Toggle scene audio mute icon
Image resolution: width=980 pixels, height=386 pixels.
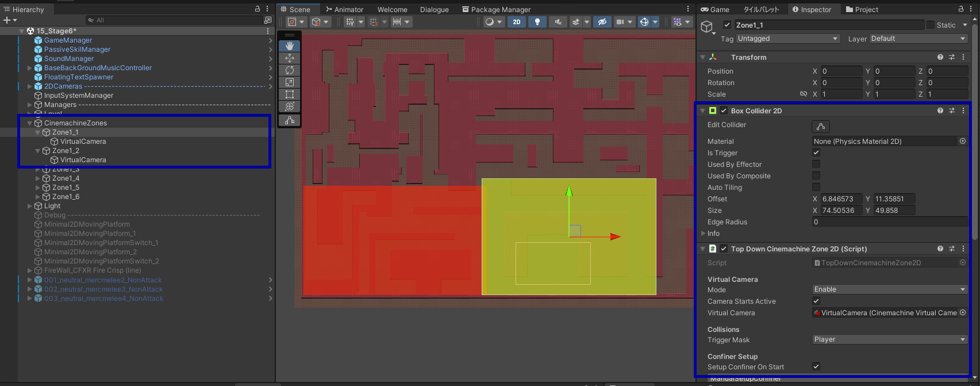pyautogui.click(x=557, y=22)
